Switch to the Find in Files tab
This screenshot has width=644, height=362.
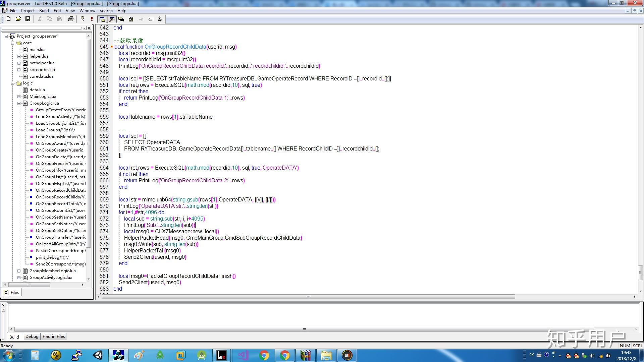coord(54,337)
